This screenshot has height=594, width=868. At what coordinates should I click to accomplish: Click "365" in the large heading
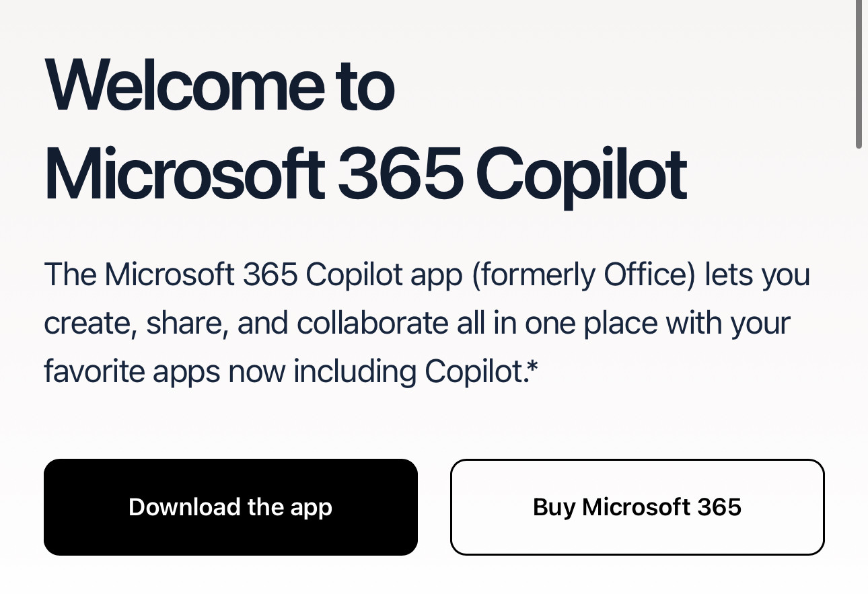pos(400,173)
